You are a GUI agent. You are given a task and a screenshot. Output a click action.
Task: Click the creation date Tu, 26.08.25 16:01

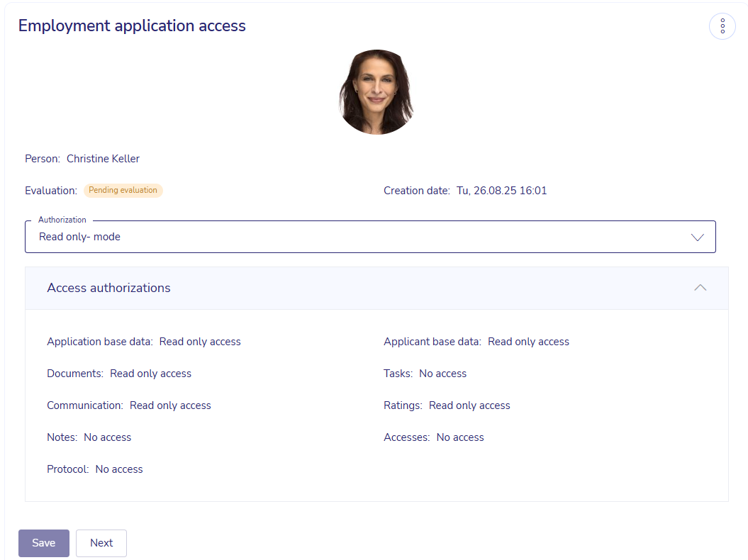[x=501, y=191]
